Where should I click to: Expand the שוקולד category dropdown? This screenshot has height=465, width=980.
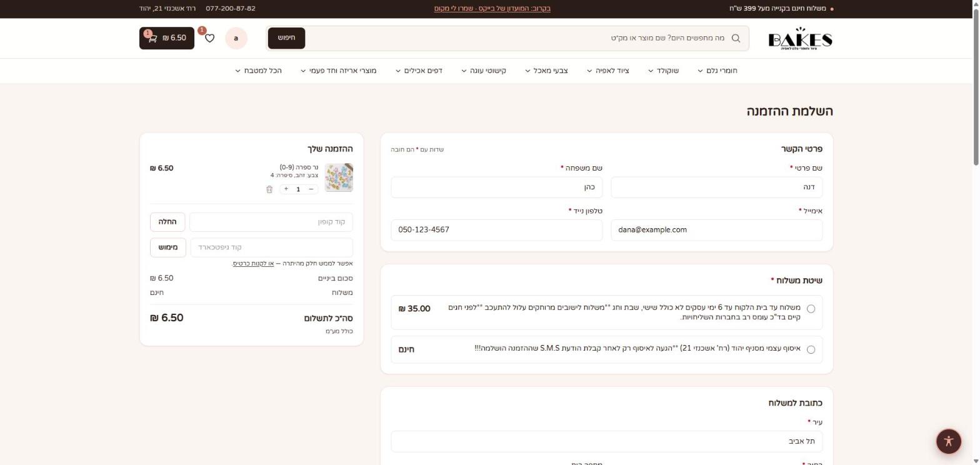click(x=664, y=71)
